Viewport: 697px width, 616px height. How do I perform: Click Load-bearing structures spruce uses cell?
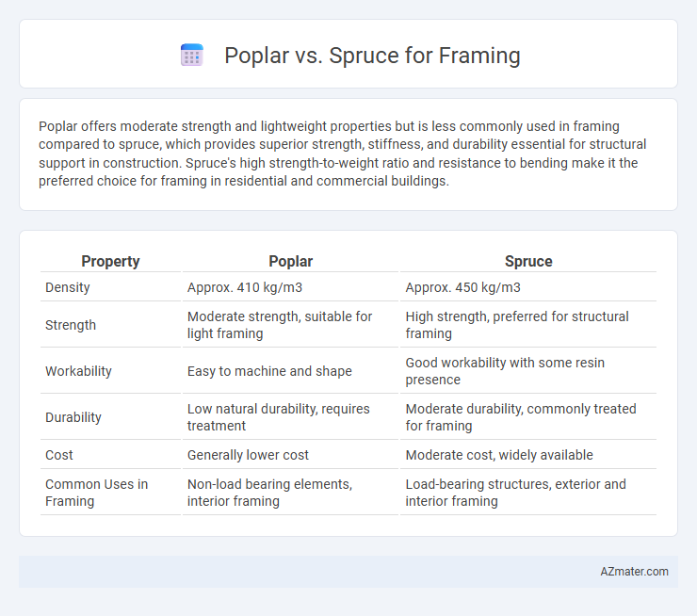(515, 493)
